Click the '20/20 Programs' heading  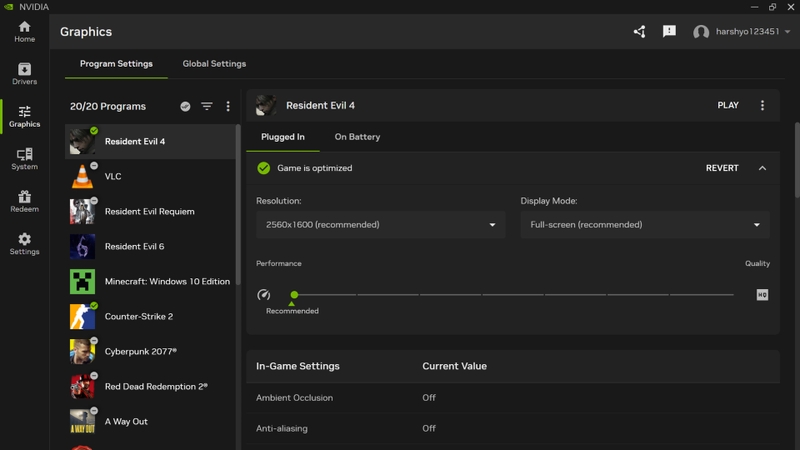pyautogui.click(x=108, y=106)
